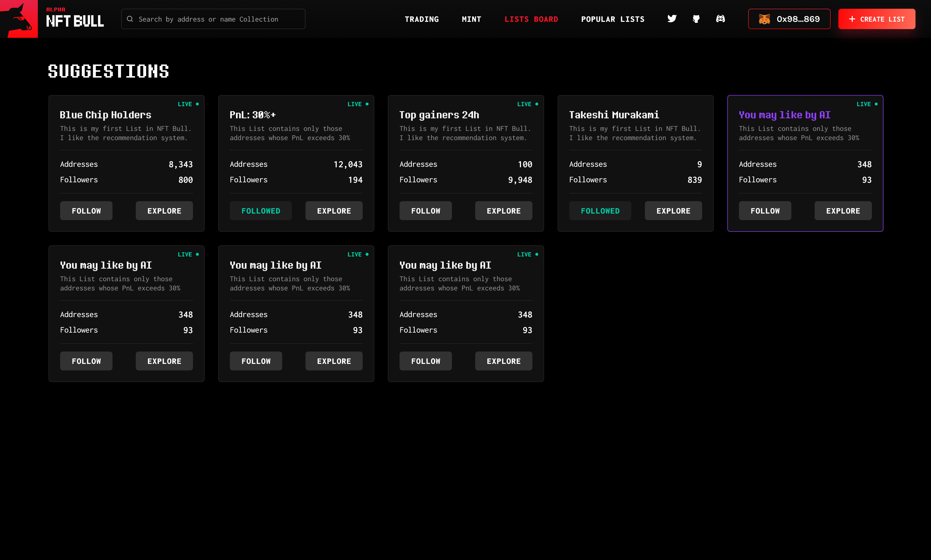
Task: Explore the Top gainers 24h list
Action: [x=503, y=211]
